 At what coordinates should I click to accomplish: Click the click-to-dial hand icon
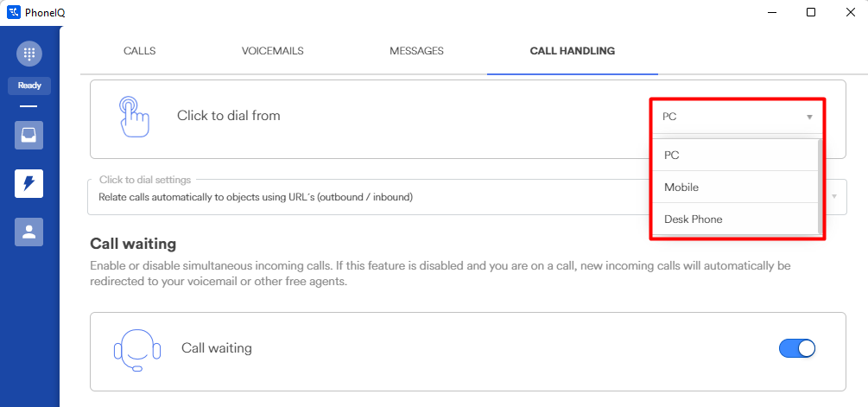tap(134, 117)
